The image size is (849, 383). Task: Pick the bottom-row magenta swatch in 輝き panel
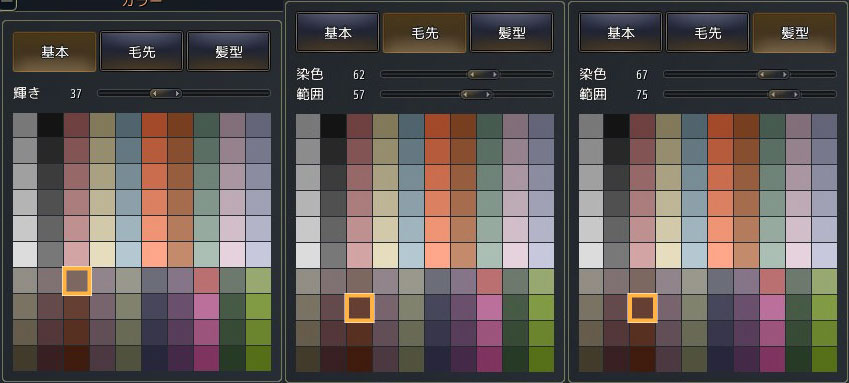click(x=206, y=359)
